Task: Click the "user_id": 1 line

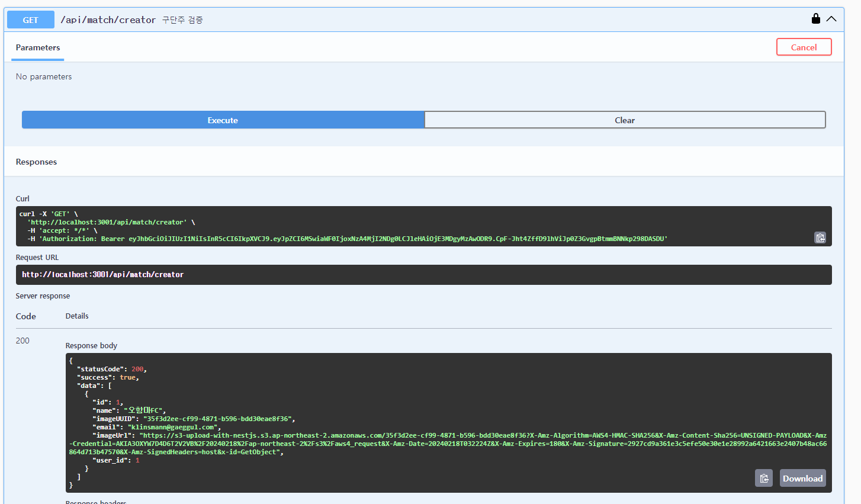Action: [116, 460]
